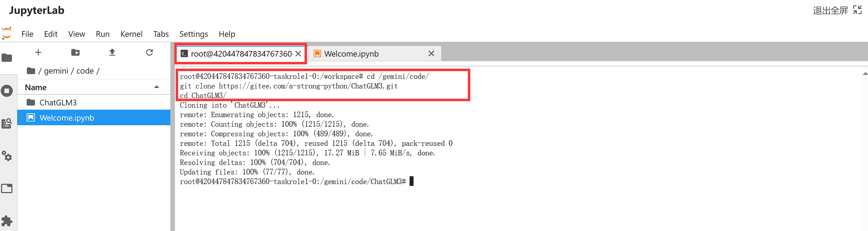Viewport: 868px width, 231px height.
Task: Open the Settings menu
Action: (x=194, y=34)
